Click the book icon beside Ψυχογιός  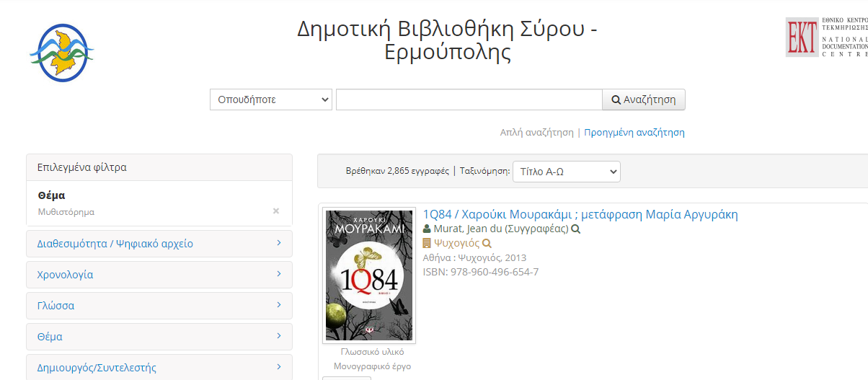pos(427,244)
